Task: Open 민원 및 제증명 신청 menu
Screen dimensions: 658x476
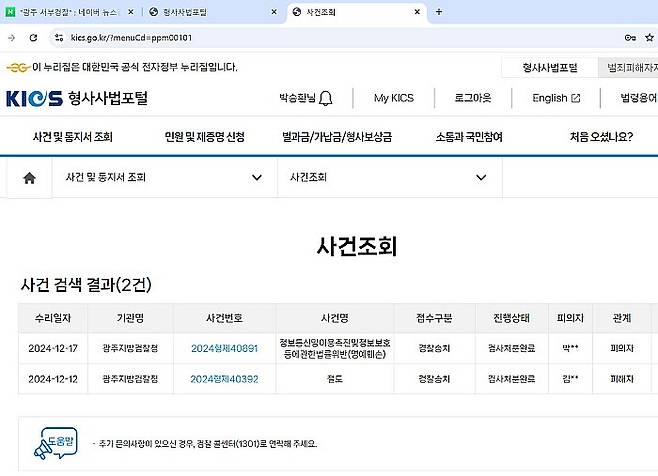Action: click(x=205, y=137)
